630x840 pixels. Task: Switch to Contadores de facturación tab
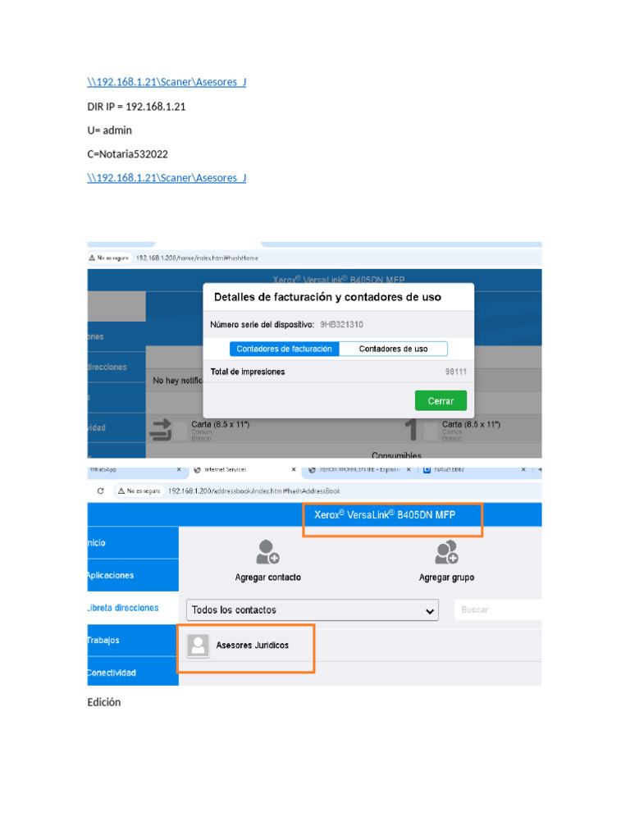285,349
